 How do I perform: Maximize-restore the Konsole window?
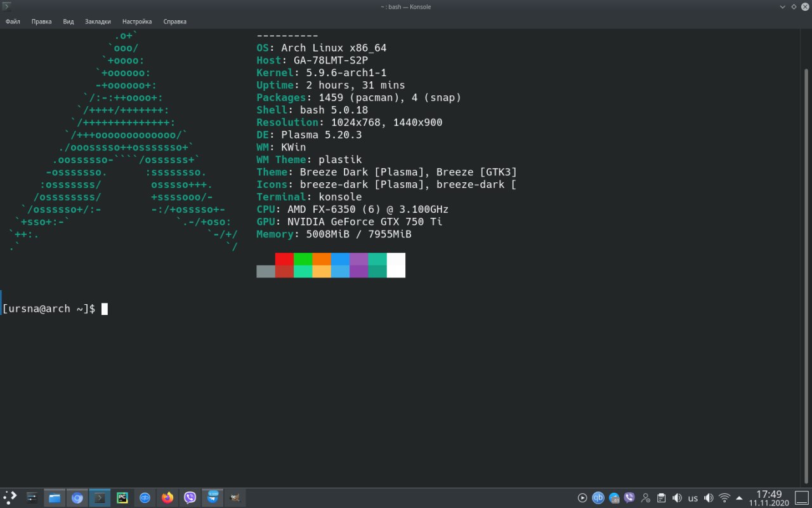[794, 6]
